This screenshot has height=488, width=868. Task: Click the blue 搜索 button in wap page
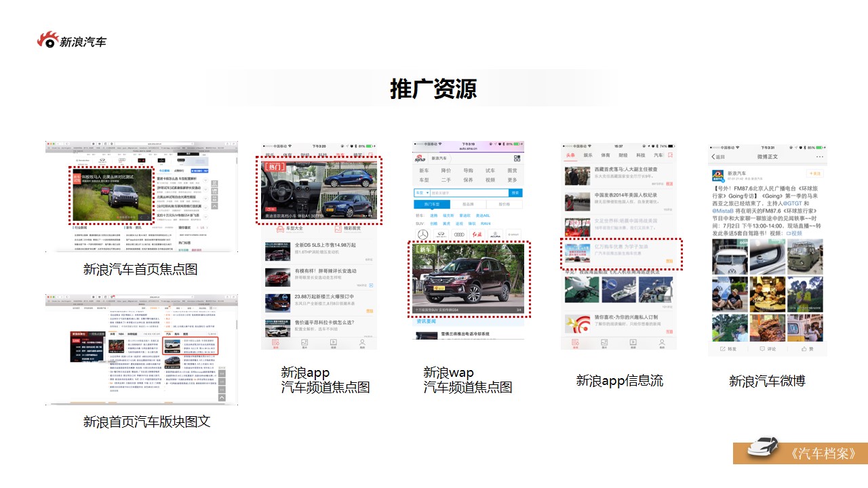[x=515, y=192]
